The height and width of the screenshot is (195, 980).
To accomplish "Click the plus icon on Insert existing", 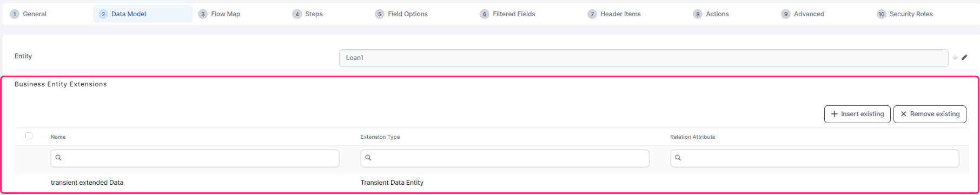I will click(834, 114).
